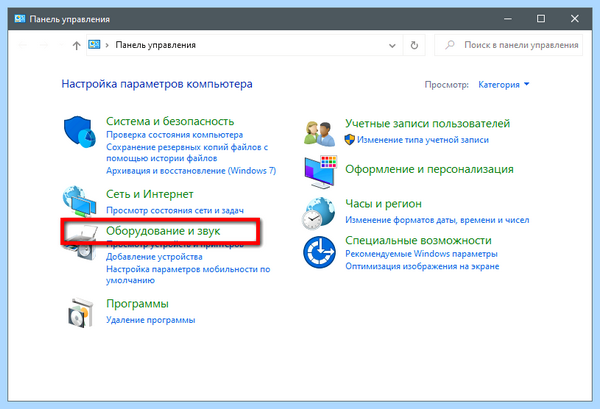Viewport: 600px width, 409px height.
Task: Open Часы и регион category
Action: 383,204
